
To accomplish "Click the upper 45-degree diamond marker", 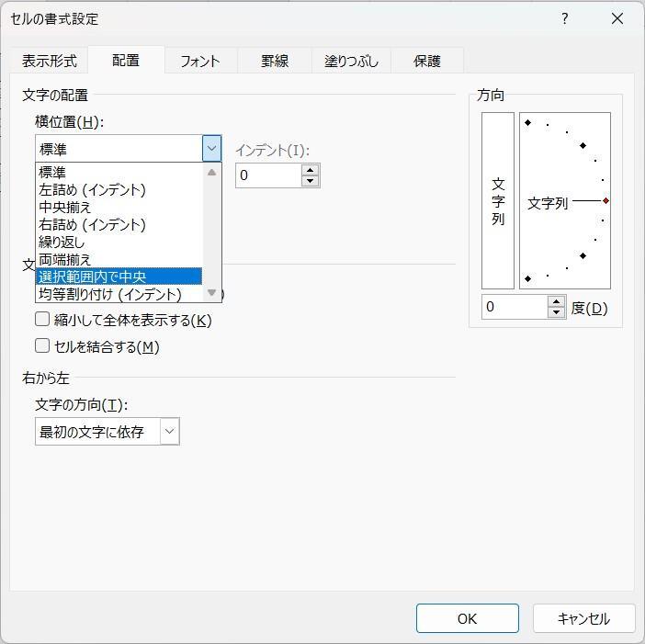I will 583,145.
